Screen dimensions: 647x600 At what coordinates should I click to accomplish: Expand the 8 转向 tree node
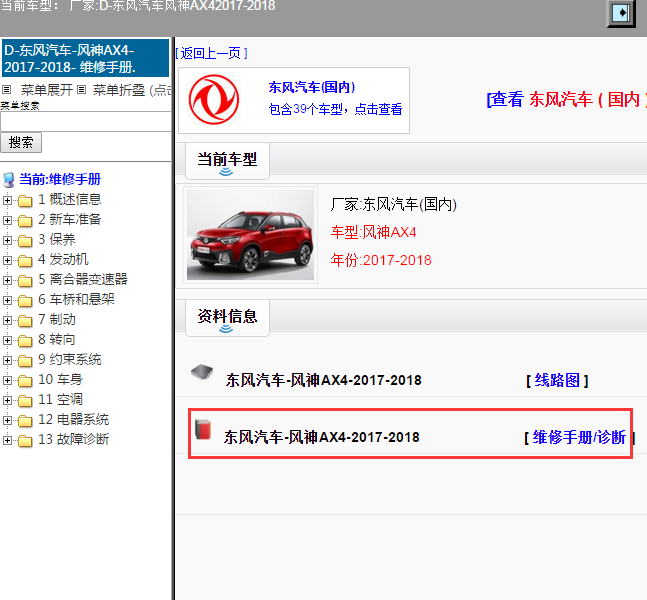[x=7, y=340]
